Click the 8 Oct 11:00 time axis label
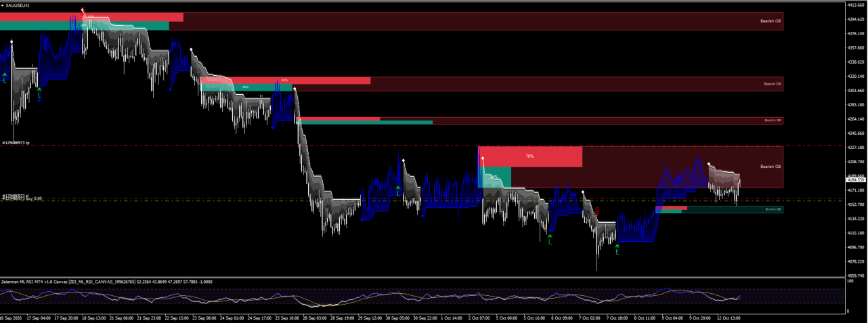This screenshot has height=323, width=868. pyautogui.click(x=644, y=317)
